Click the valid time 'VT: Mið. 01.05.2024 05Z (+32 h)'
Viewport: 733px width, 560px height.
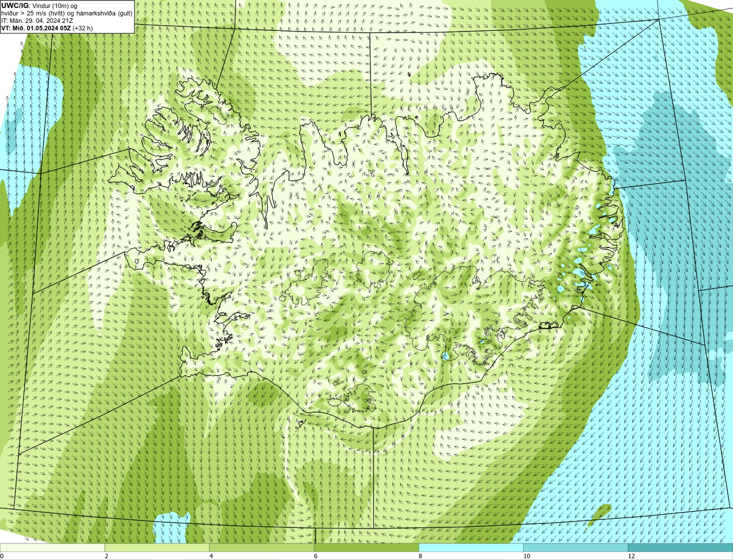47,27
